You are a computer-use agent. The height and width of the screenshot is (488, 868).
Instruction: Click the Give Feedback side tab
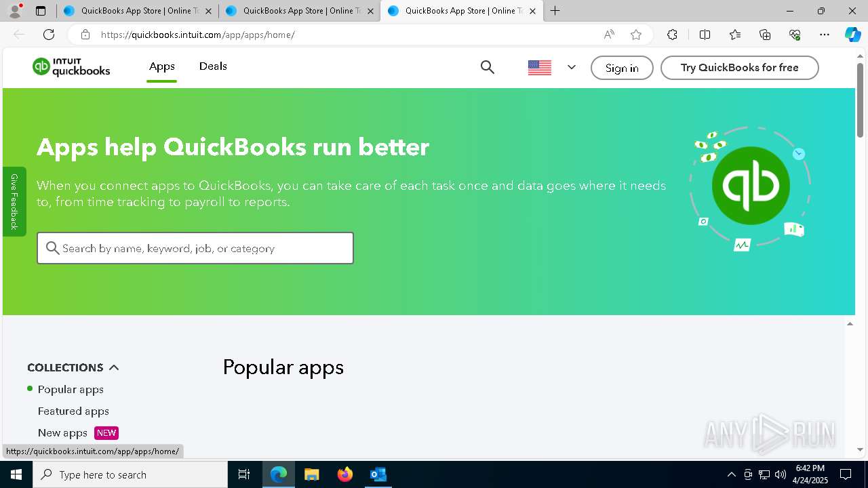[14, 201]
